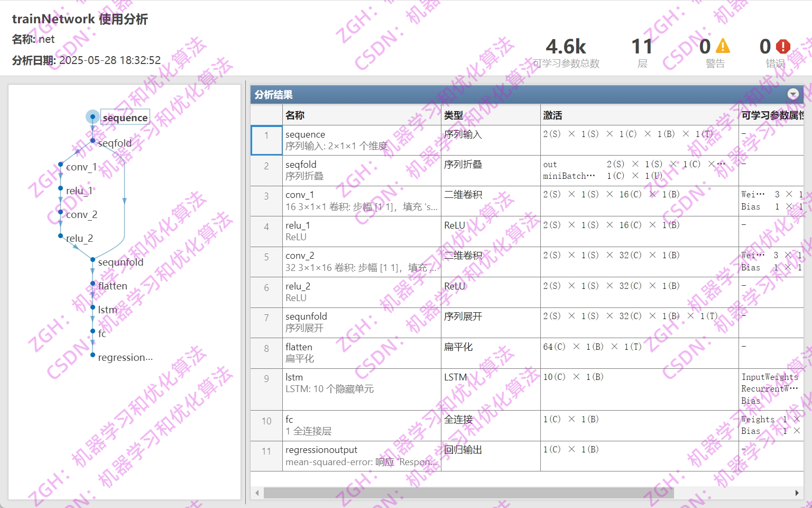Click the horizontal scrollbar right arrow

point(797,493)
